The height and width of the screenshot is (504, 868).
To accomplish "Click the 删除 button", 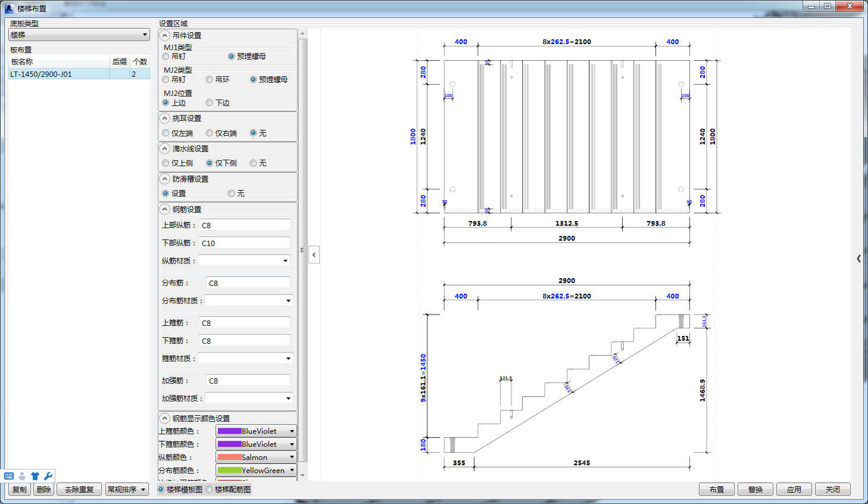I will (x=43, y=490).
